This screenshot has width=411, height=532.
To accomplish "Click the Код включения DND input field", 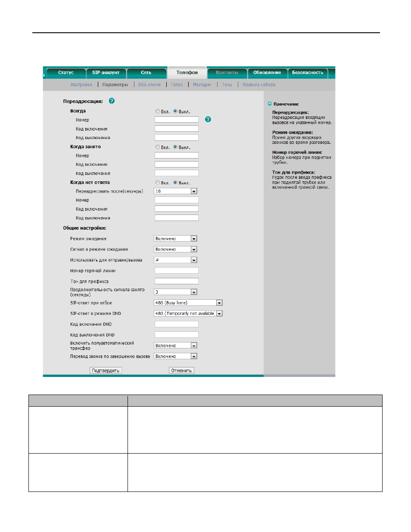I will (177, 324).
